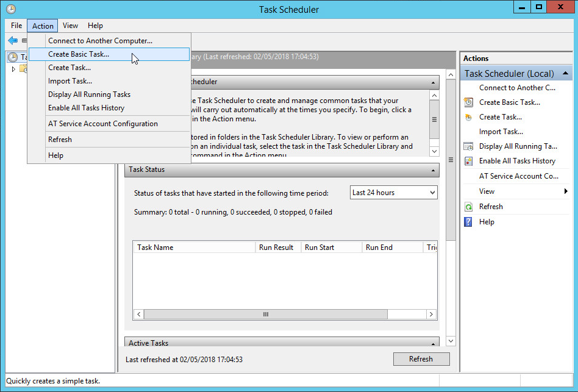Click the Show/Hide console tree toolbar icon
The height and width of the screenshot is (392, 578).
[x=25, y=40]
